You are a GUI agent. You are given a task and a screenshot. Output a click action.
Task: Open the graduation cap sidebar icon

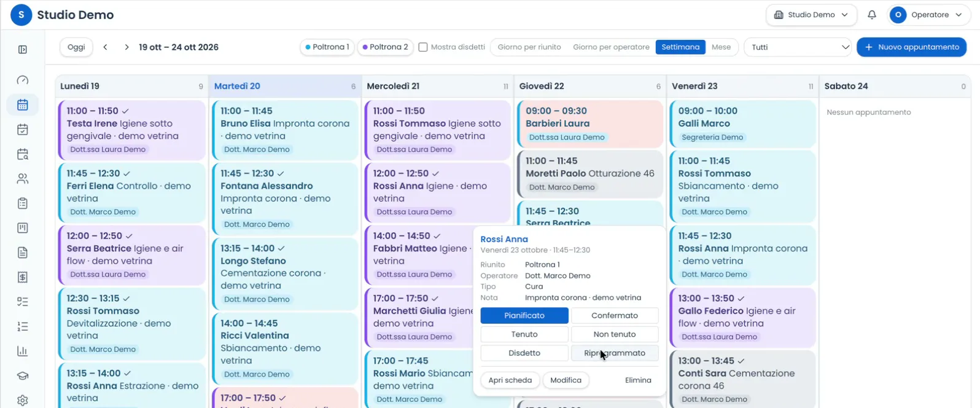[x=23, y=376]
